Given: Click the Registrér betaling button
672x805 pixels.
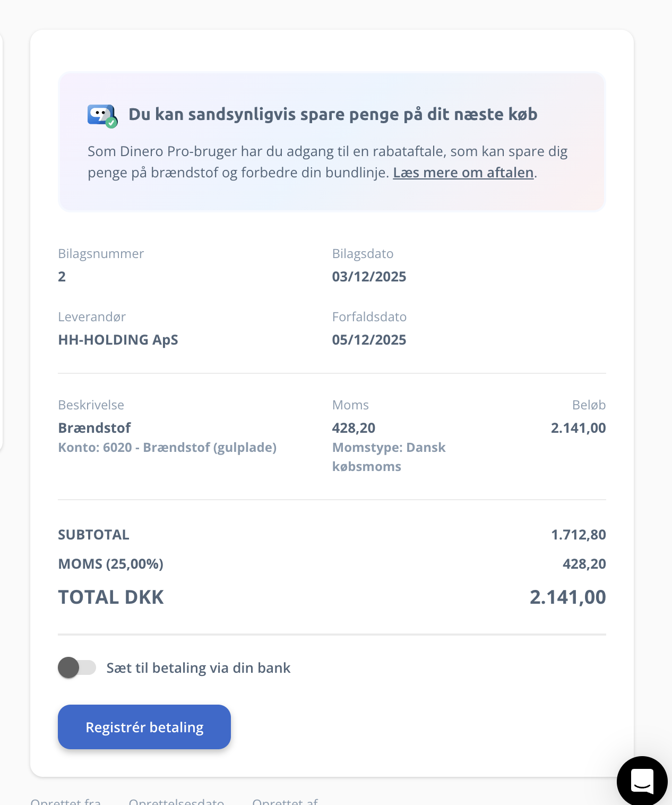Looking at the screenshot, I should 144,727.
